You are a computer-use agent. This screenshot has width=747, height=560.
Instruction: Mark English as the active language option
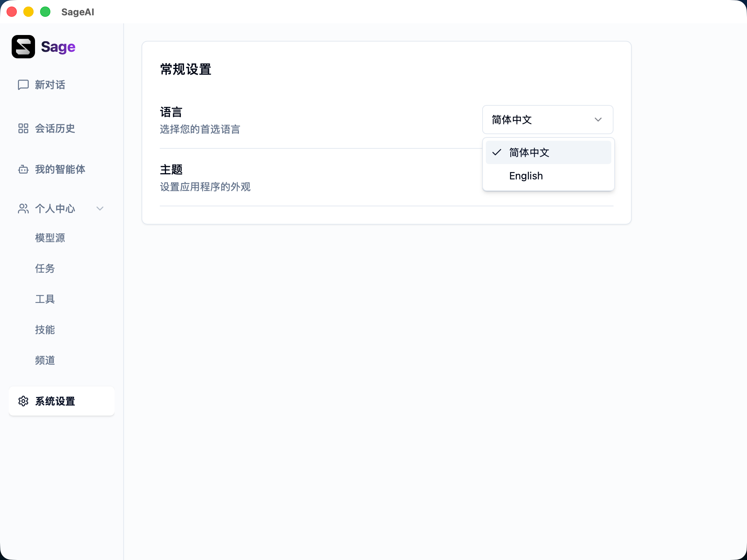(x=526, y=176)
